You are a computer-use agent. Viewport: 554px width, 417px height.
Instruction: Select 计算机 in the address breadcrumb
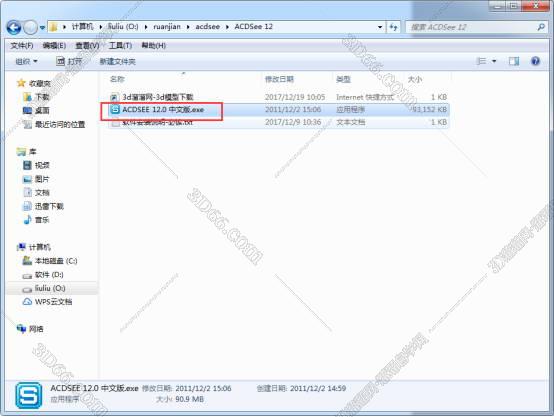click(83, 27)
